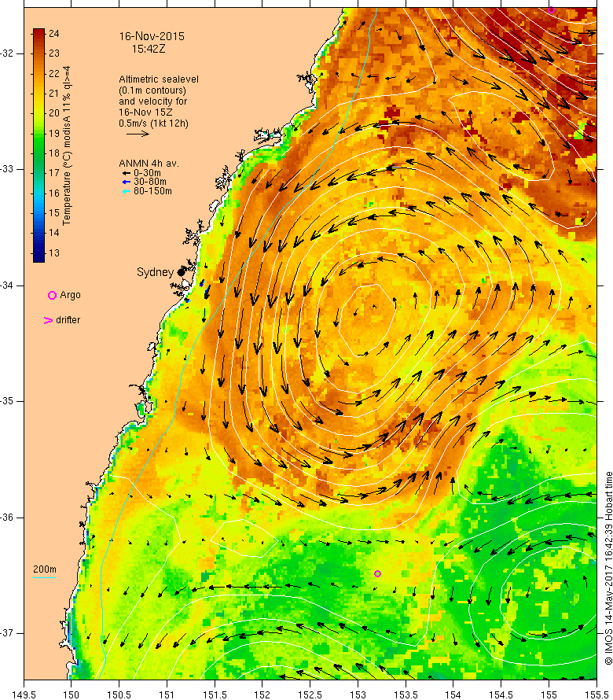Viewport: 613px width, 700px height.
Task: Click the rotated "Temperature (°C) modisA" axis label
Action: tap(67, 146)
